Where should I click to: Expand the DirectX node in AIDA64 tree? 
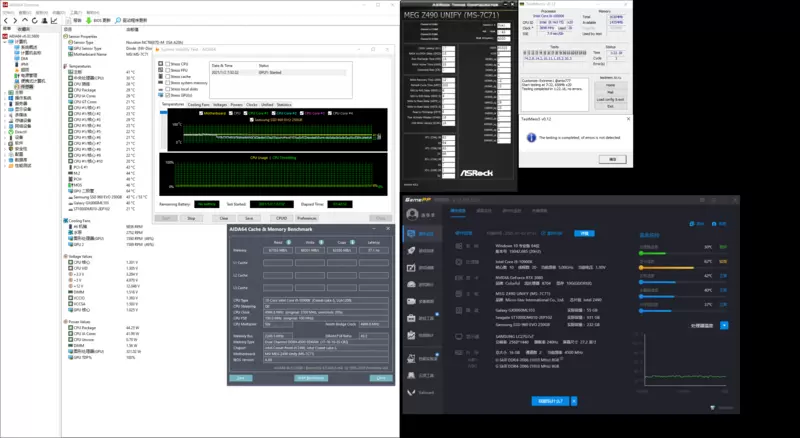[5, 132]
